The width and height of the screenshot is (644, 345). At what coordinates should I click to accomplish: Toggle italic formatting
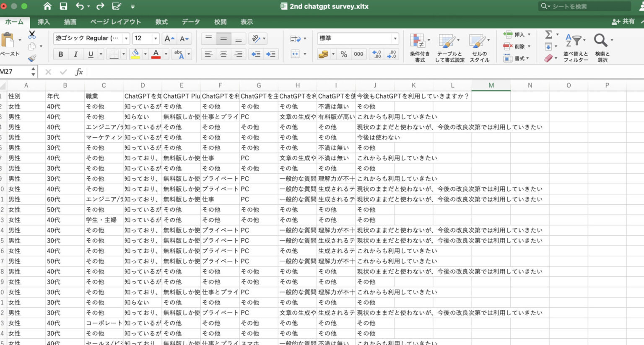tap(75, 54)
